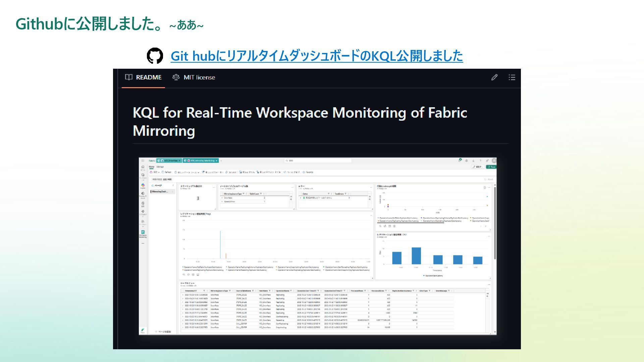Expand the Snowflake row in source table
The width and height of the screenshot is (644, 362).
tap(222, 198)
